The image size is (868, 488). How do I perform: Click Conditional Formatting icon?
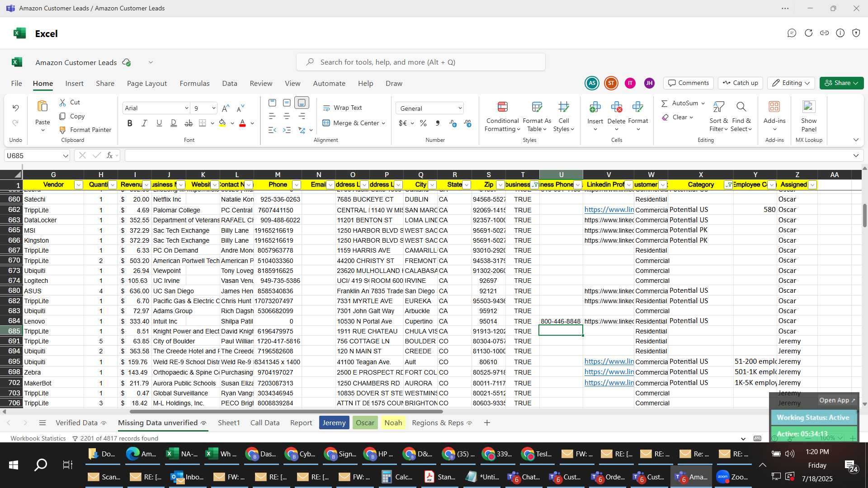502,107
